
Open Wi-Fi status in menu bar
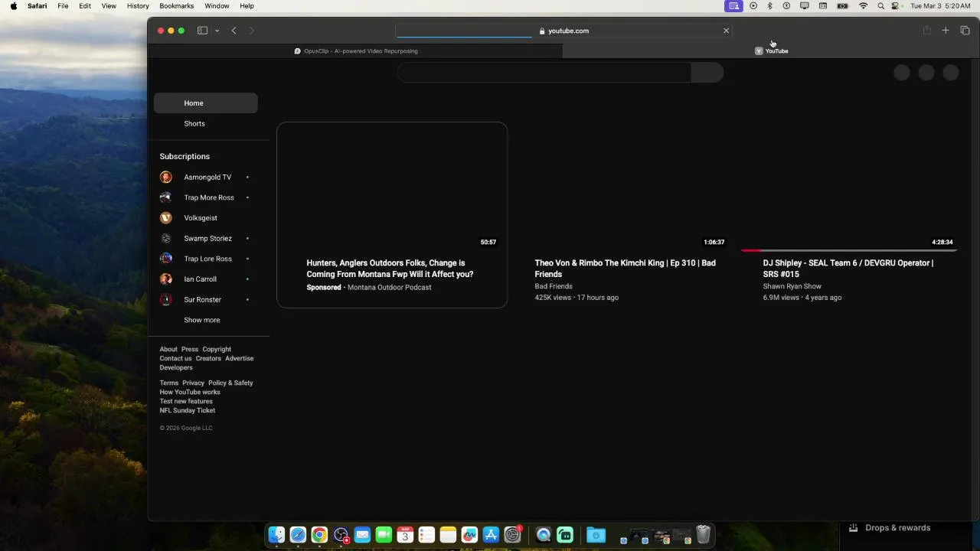click(x=863, y=5)
